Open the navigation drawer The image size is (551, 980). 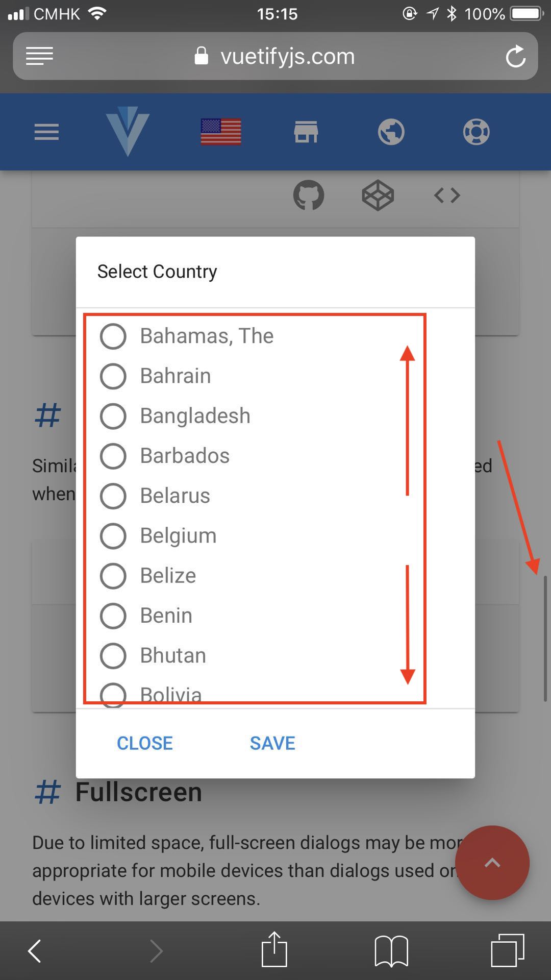click(46, 131)
